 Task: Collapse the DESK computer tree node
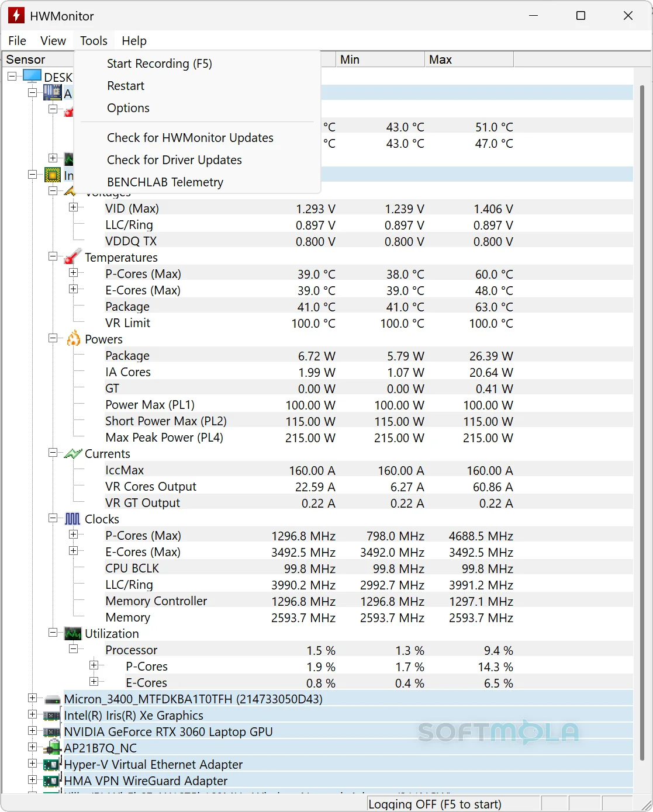click(x=12, y=76)
